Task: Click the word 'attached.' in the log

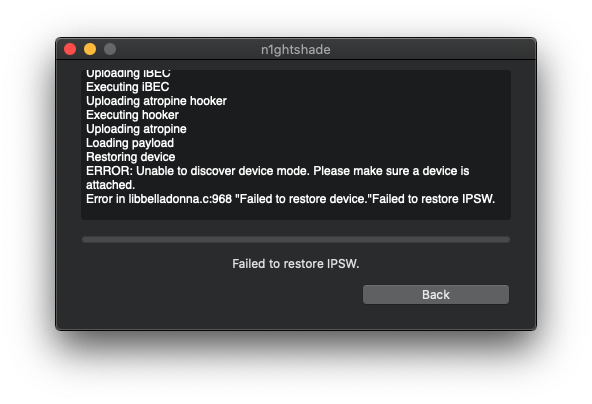Action: point(110,185)
